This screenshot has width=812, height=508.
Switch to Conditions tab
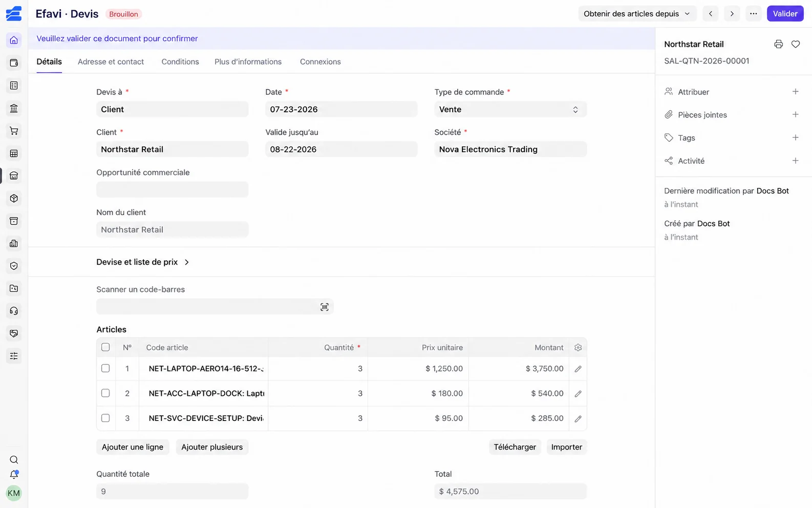(x=180, y=61)
